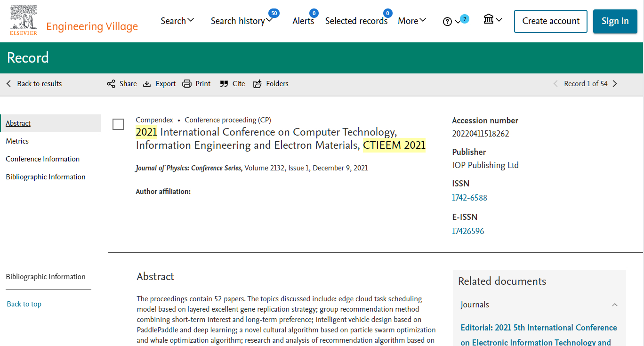Click the Abstract section heading
The image size is (644, 346).
pyautogui.click(x=155, y=276)
